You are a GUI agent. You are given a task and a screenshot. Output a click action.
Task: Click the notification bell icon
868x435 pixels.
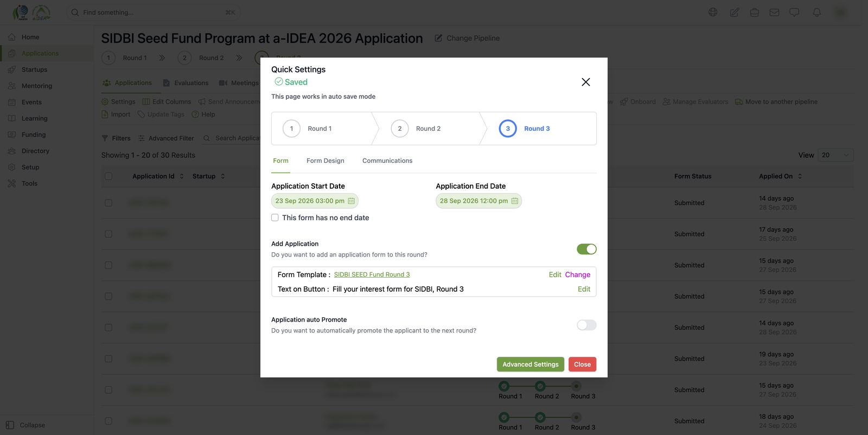coord(816,12)
